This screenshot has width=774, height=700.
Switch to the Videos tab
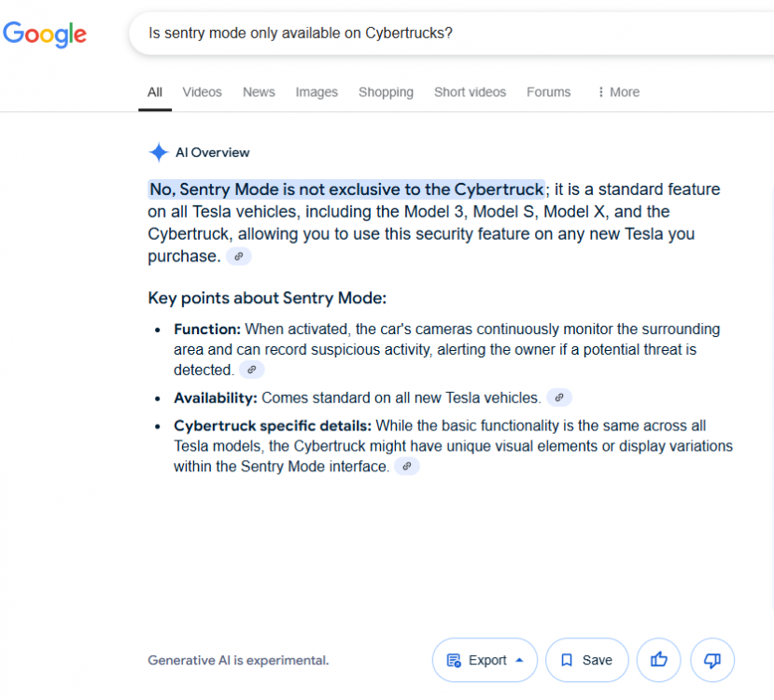tap(202, 92)
